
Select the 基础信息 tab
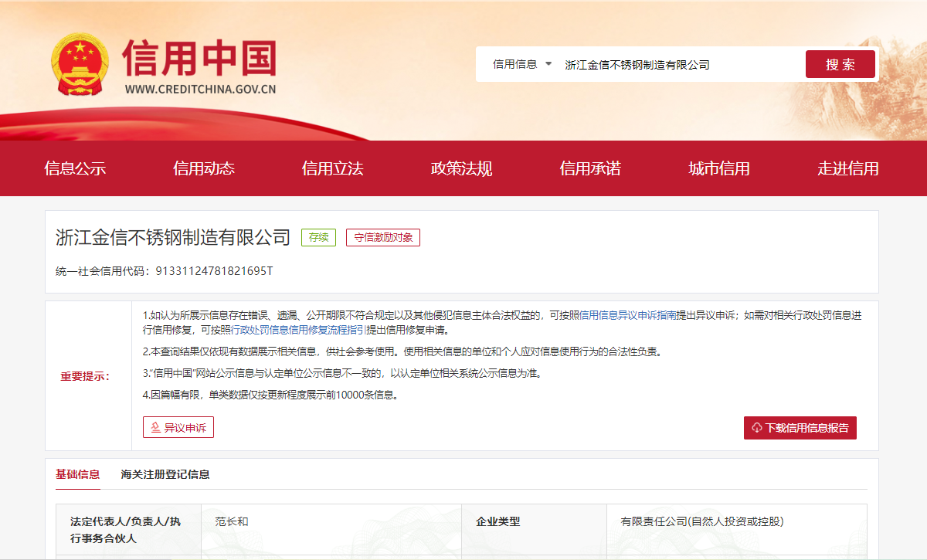click(x=77, y=474)
